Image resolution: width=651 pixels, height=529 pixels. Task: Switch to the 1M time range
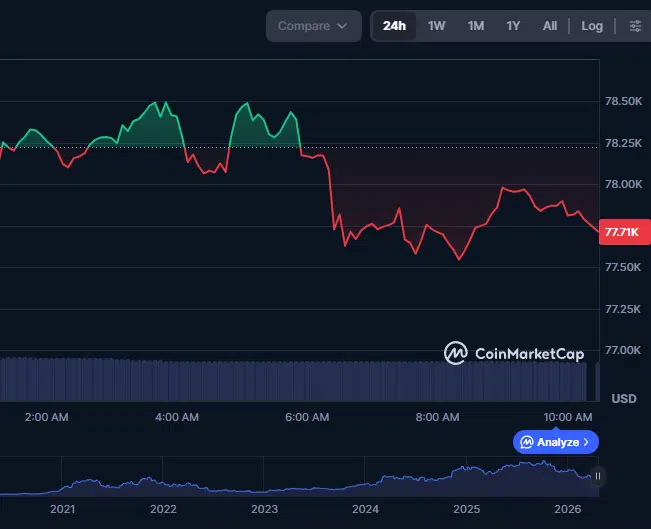pos(475,26)
